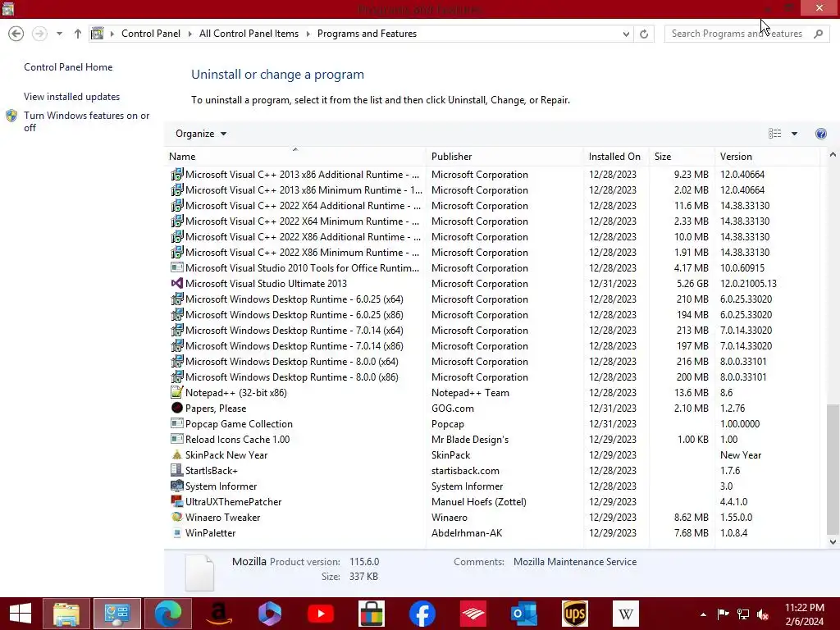Select Microsoft Visual Studio Ultimate 2013 icon
The width and height of the screenshot is (840, 630).
177,283
